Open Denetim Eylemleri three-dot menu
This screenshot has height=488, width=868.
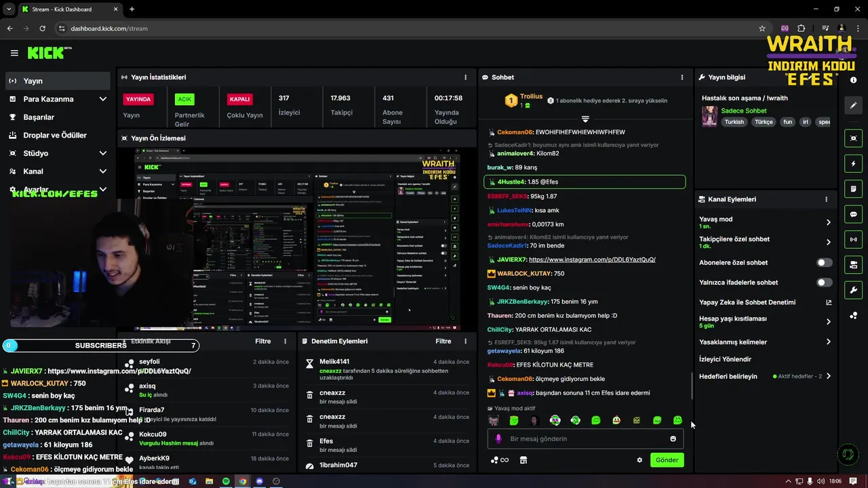point(465,341)
